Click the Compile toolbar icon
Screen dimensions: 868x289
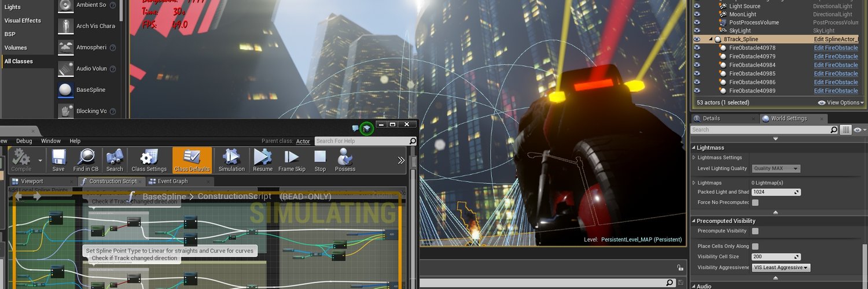[21, 160]
